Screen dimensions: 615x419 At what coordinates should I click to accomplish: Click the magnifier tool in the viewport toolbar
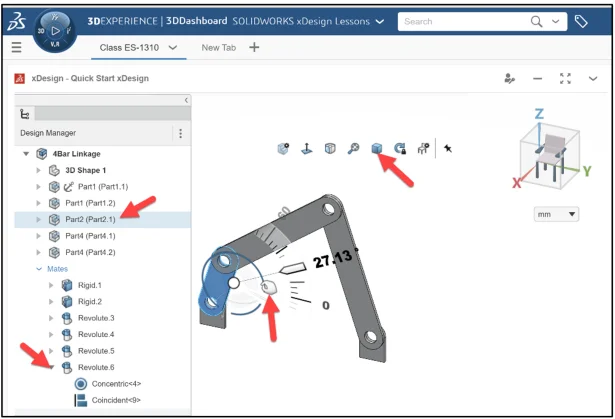[x=353, y=148]
